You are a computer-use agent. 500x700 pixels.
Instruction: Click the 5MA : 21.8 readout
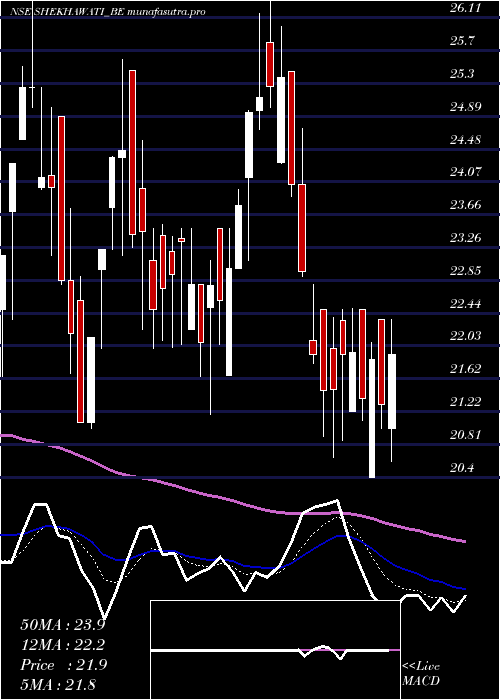pyautogui.click(x=58, y=685)
